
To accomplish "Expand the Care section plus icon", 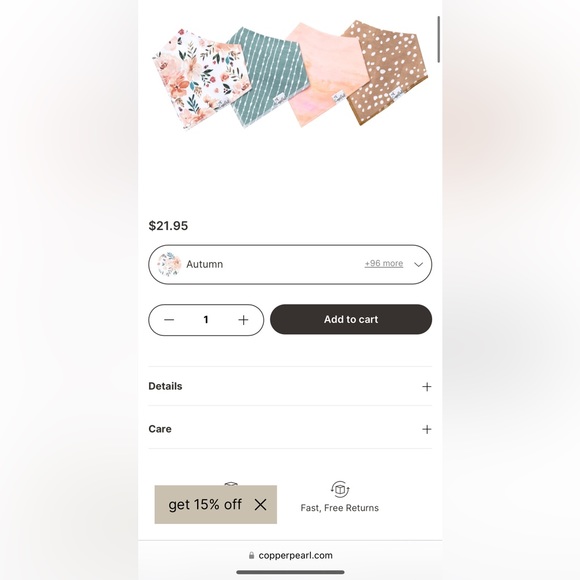I will [426, 429].
